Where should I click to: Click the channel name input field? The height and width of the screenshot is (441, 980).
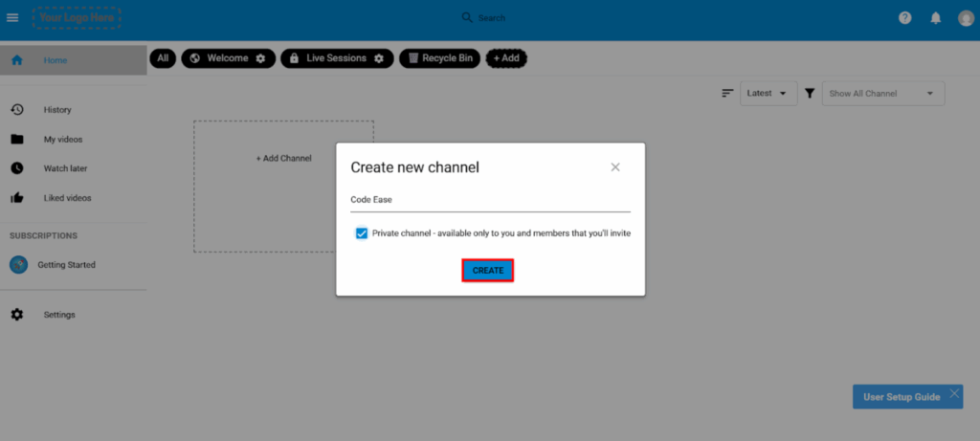[x=490, y=200]
